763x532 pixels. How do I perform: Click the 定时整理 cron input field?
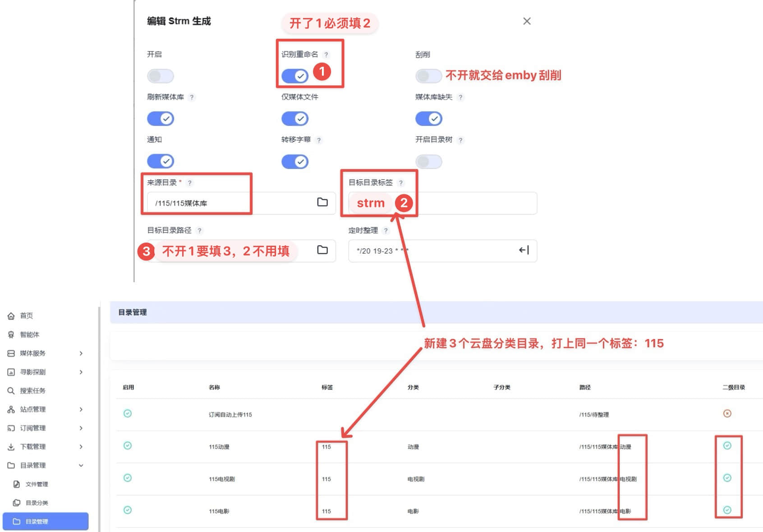(x=433, y=251)
